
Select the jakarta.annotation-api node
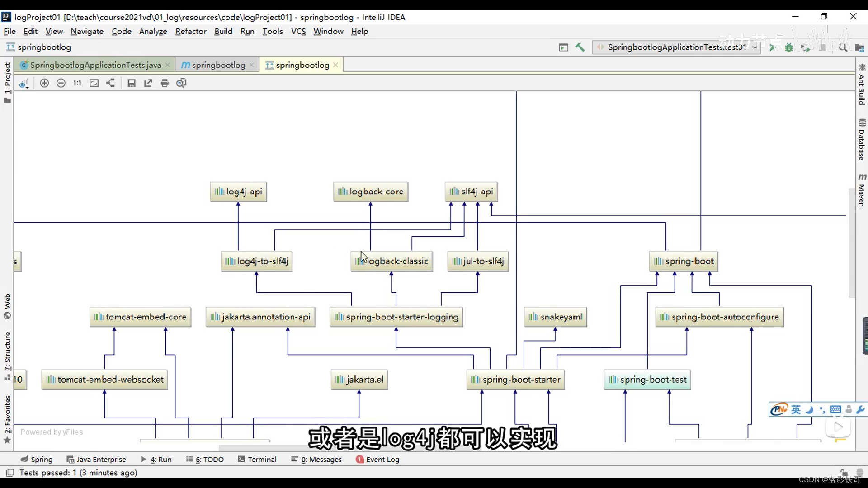260,317
